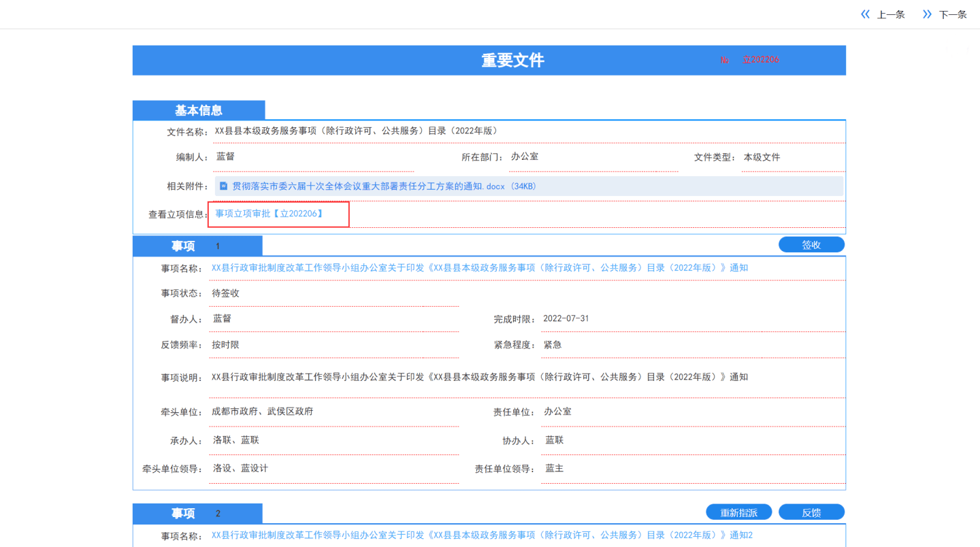
Task: Open 事项 2 name link ending 通知2
Action: [482, 535]
